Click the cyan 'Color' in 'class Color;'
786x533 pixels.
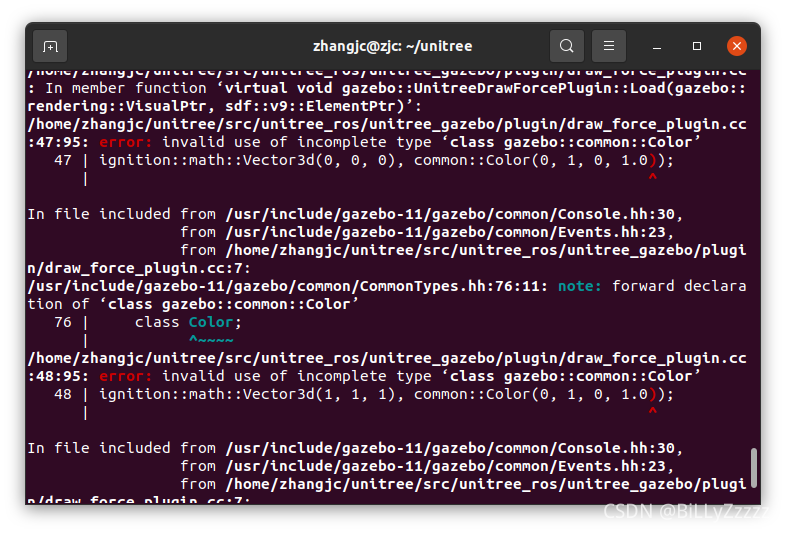[x=211, y=322]
